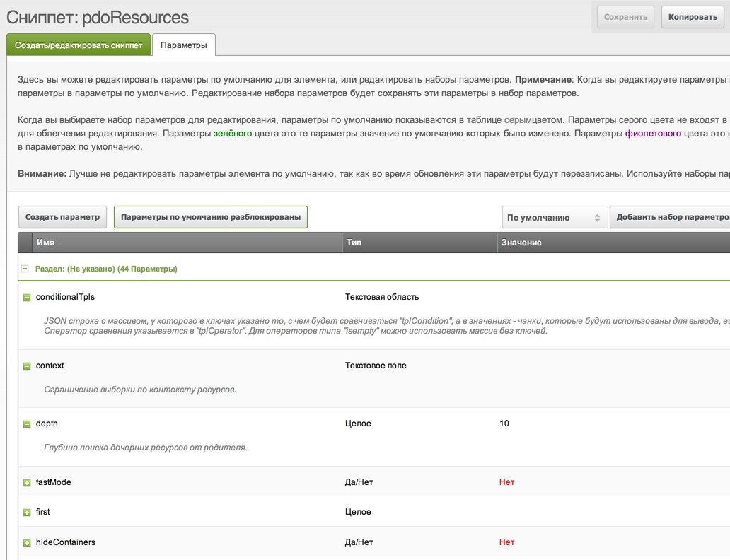Collapse the conditionalTpls parameter description
This screenshot has height=560, width=730.
[27, 298]
